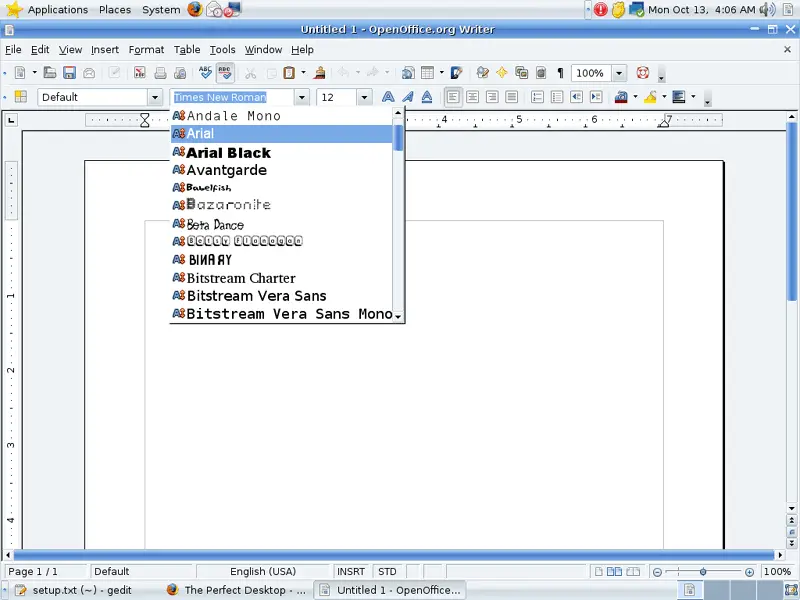
Task: Open Styles and Formatting icon
Action: point(20,97)
